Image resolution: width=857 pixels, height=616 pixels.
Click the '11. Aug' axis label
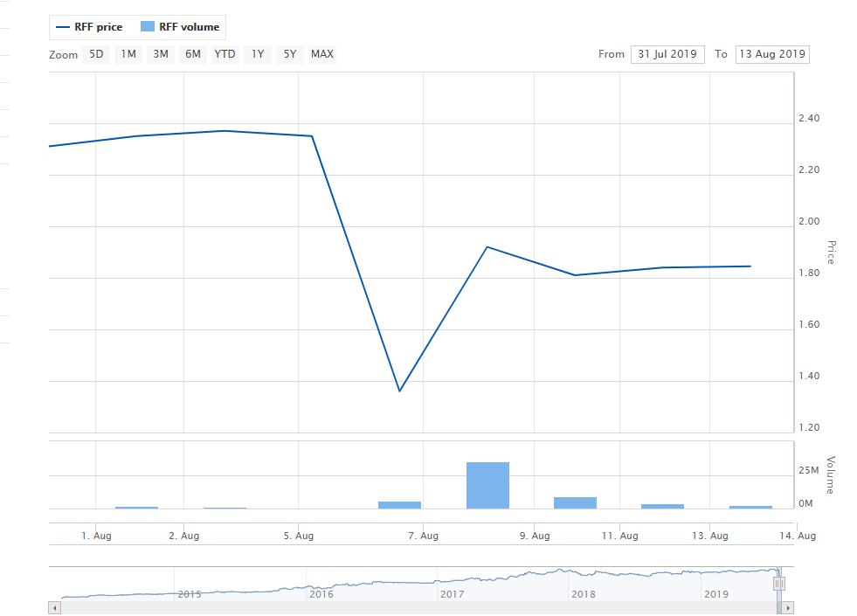pyautogui.click(x=619, y=536)
